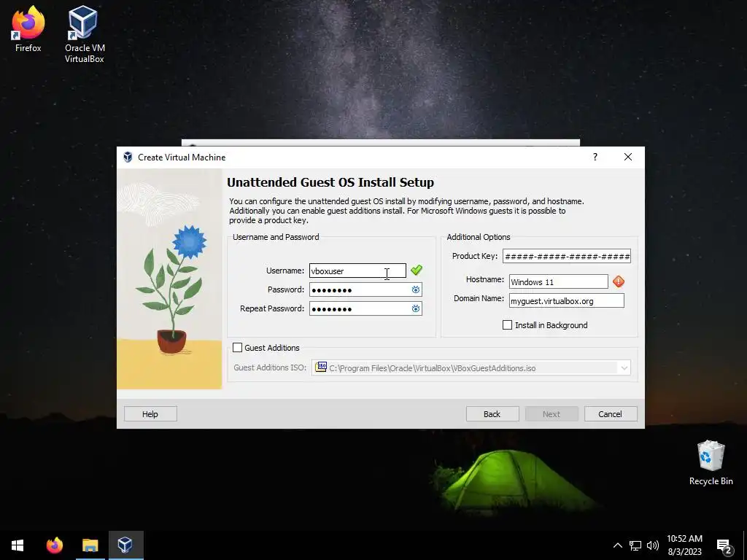This screenshot has height=560, width=747.
Task: Click the Cancel button
Action: tap(611, 414)
